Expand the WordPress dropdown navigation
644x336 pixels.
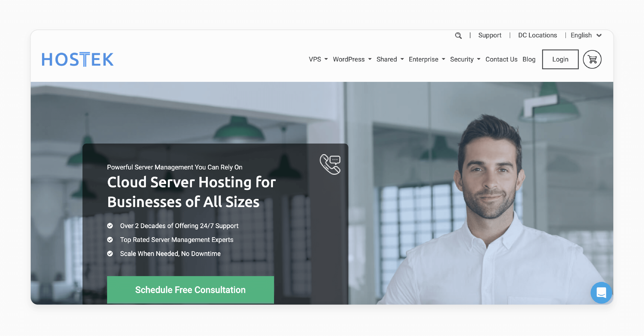point(352,59)
